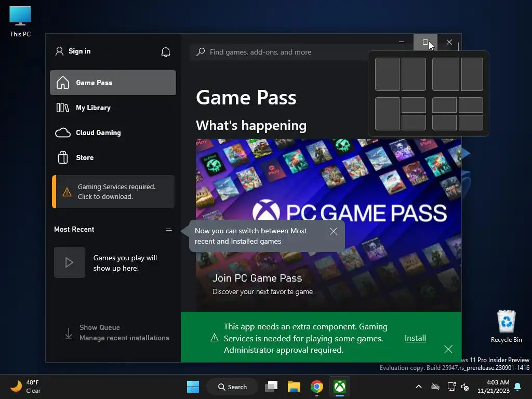Close the green Gaming Services banner
This screenshot has width=532, height=399.
448,349
